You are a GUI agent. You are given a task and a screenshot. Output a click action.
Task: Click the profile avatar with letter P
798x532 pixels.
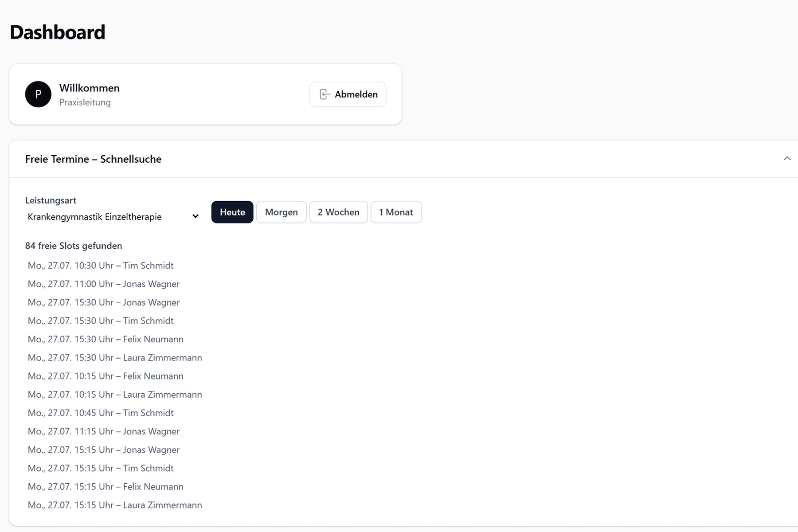38,94
